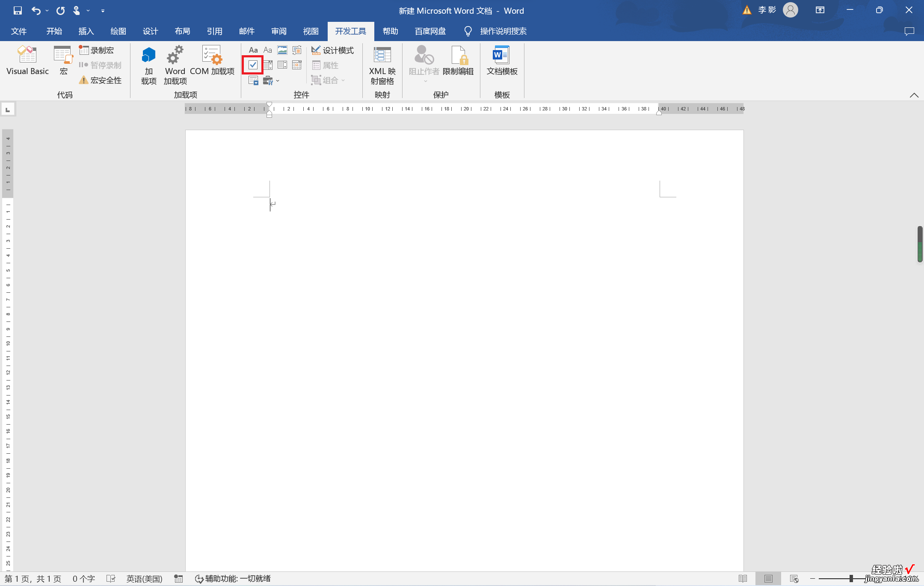Open the Word Add-ins dialog

(x=175, y=65)
